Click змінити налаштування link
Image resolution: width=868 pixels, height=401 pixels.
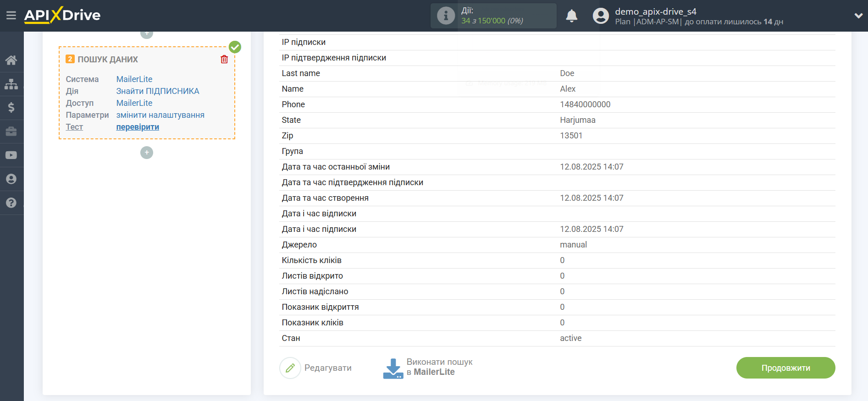[160, 115]
